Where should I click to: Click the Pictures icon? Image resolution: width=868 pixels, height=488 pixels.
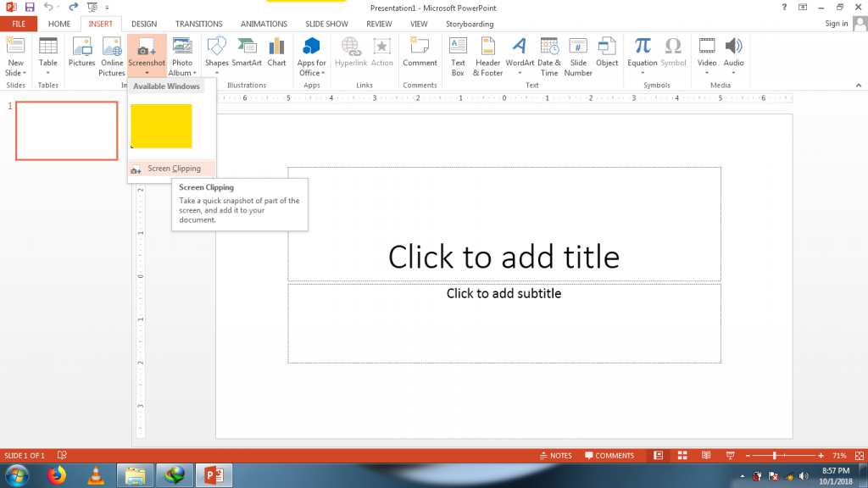point(81,53)
